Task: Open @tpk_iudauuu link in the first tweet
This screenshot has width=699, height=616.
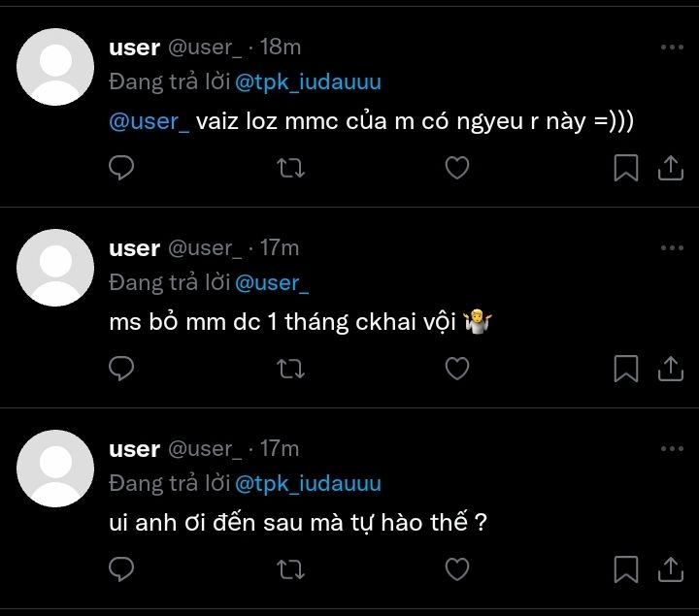Action: (308, 82)
